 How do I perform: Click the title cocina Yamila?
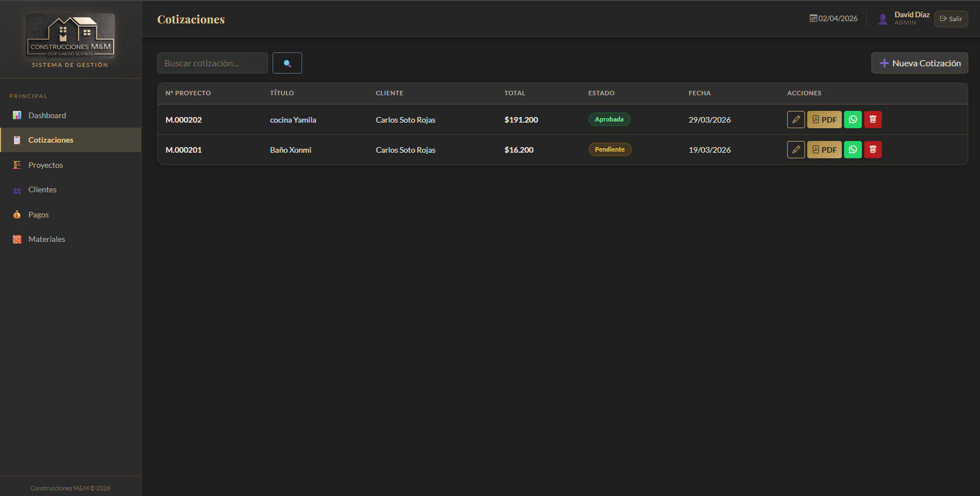click(293, 120)
